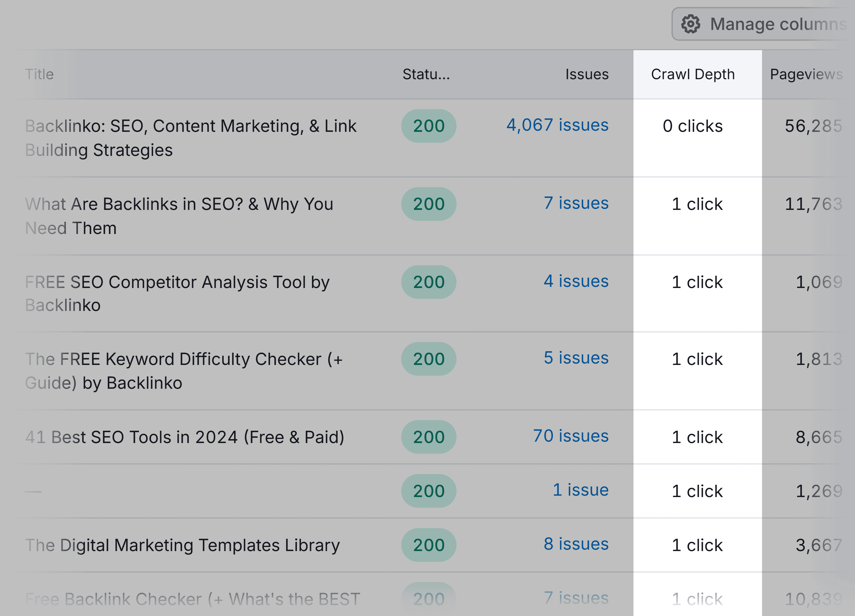
Task: Select The Digital Marketing Templates Library title
Action: pyautogui.click(x=183, y=545)
